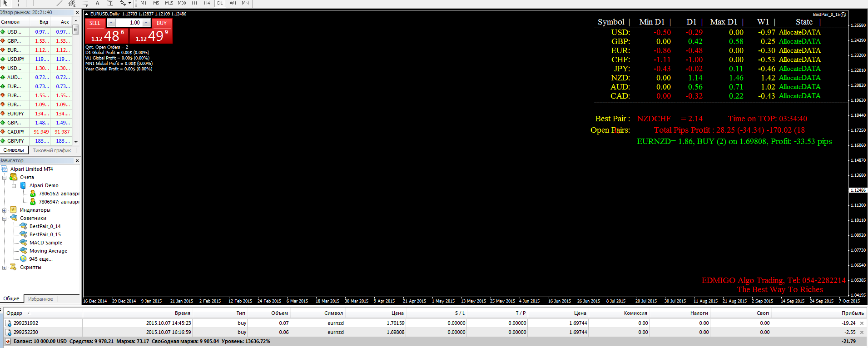Screen dimensions: 868x348
Task: Click the buy price 1.12 49 tile
Action: [151, 36]
